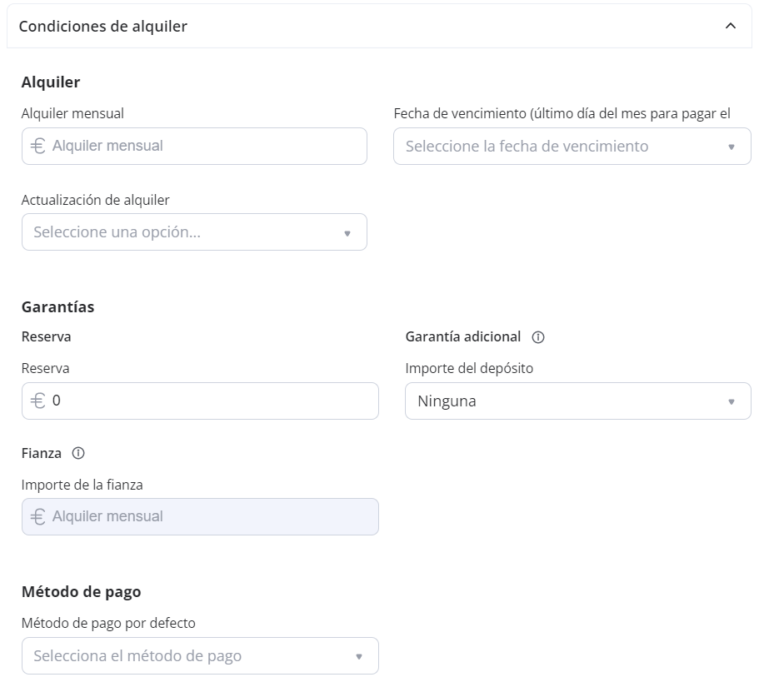Click the arrow icon on the Ninguna selector
The image size is (784, 687).
tap(732, 401)
